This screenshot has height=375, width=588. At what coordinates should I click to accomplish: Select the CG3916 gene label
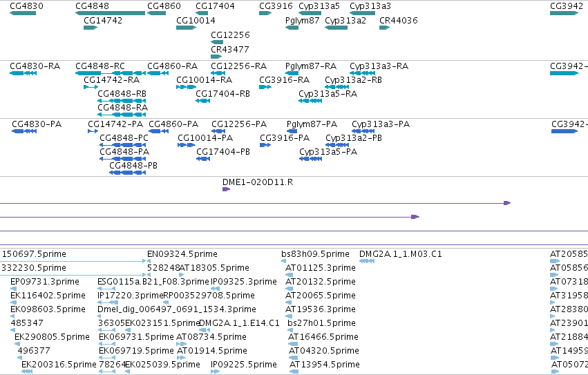[x=276, y=6]
